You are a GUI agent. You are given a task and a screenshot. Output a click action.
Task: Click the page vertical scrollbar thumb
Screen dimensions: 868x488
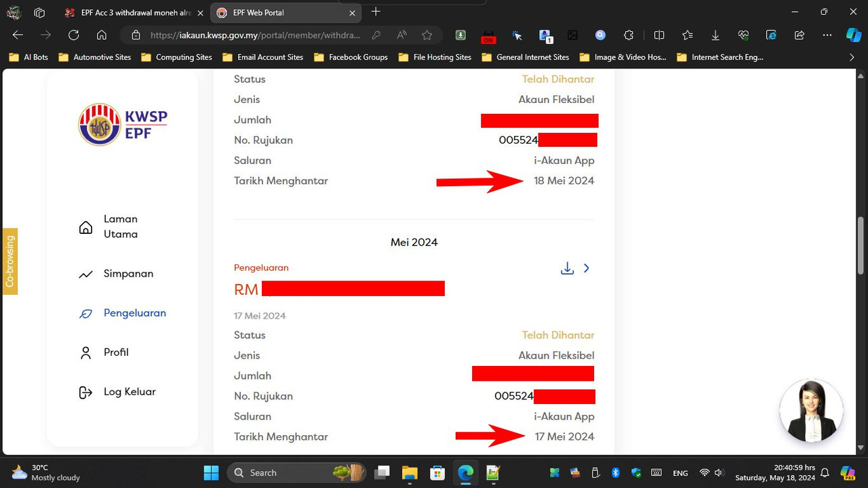pos(861,245)
